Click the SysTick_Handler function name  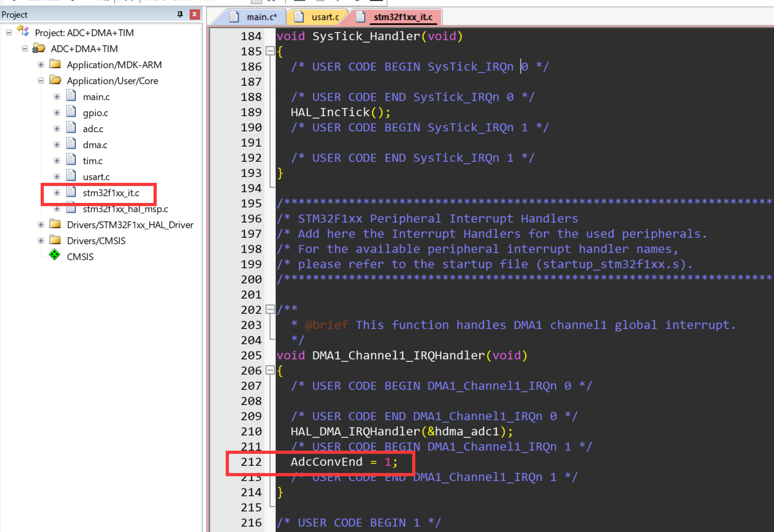coord(366,36)
